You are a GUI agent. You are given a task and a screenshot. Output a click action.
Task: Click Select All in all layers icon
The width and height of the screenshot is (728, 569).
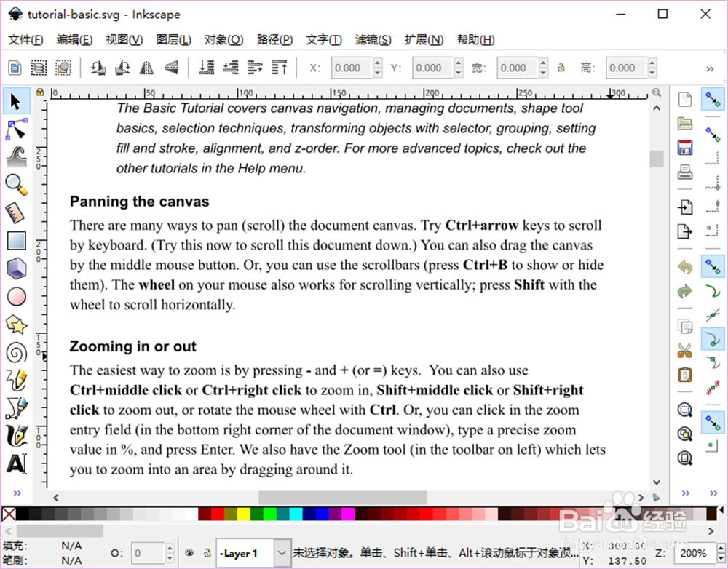click(39, 68)
